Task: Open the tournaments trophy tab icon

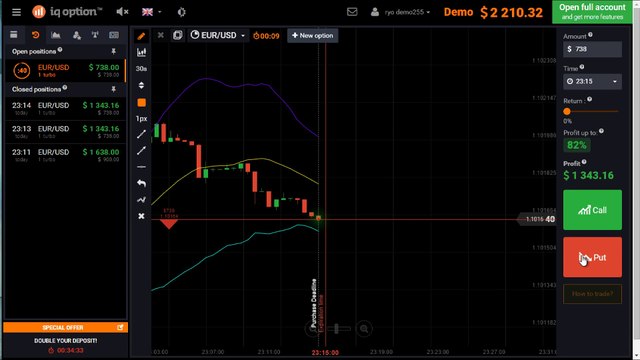Action: (95, 35)
